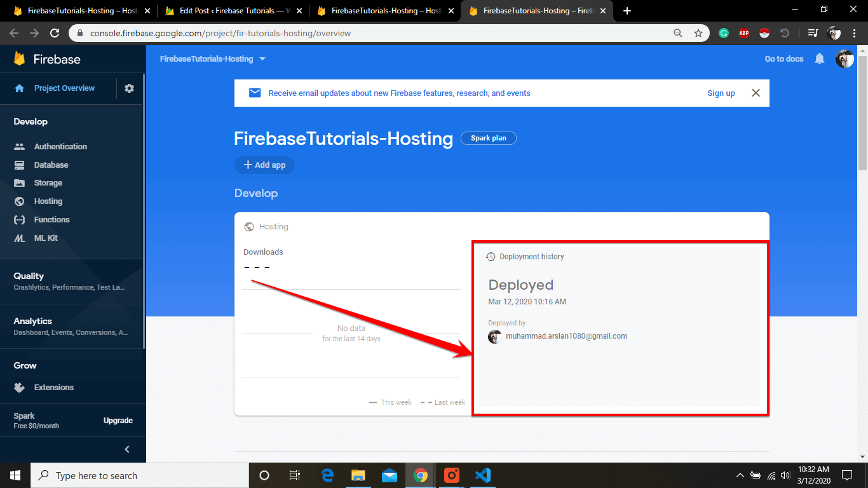Open Extensions under Grow
868x488 pixels.
[54, 388]
